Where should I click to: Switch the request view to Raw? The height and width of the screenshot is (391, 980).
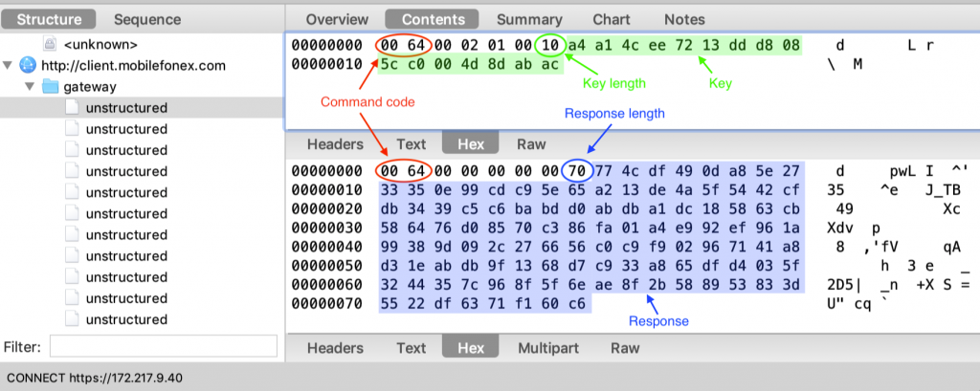click(x=531, y=144)
